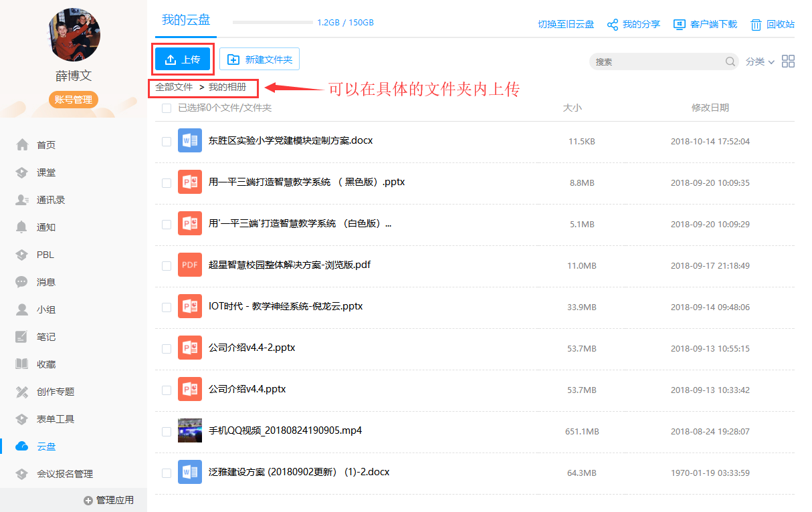Viewport: 812px width, 512px height.
Task: Open 会议报名管理 sidebar icon
Action: coord(22,474)
